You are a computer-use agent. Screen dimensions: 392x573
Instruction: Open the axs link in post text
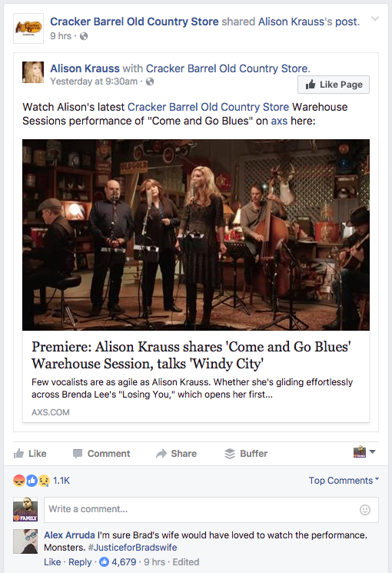279,121
